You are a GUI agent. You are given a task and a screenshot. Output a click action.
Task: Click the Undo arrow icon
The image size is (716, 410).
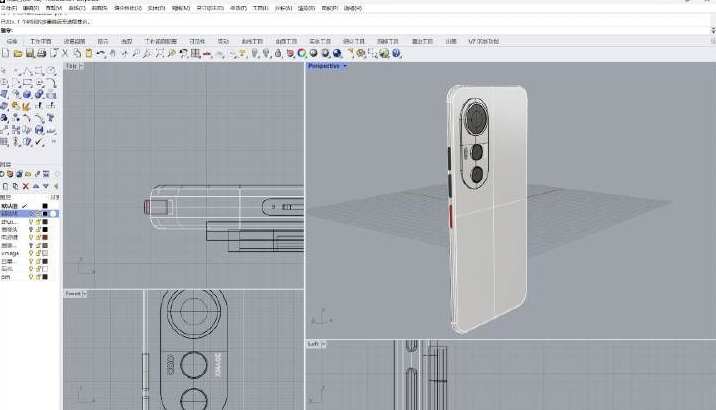coord(101,53)
